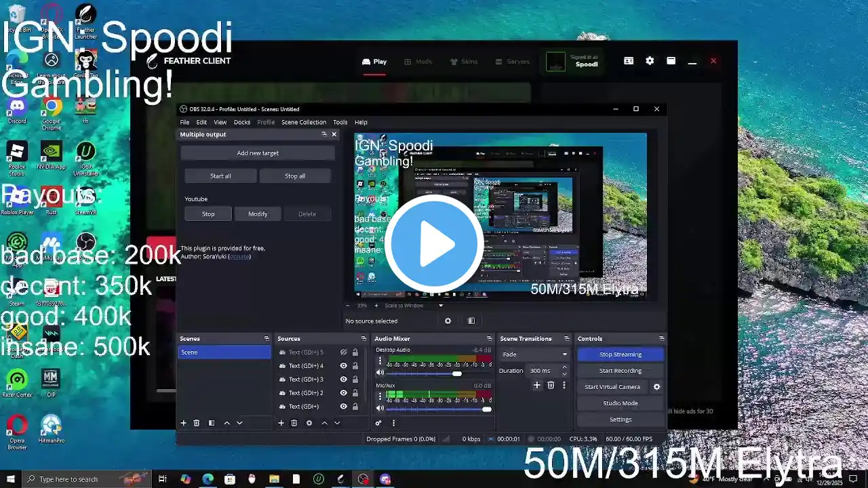The image size is (868, 488).
Task: Open source properties gear in Sources panel
Action: (x=309, y=423)
